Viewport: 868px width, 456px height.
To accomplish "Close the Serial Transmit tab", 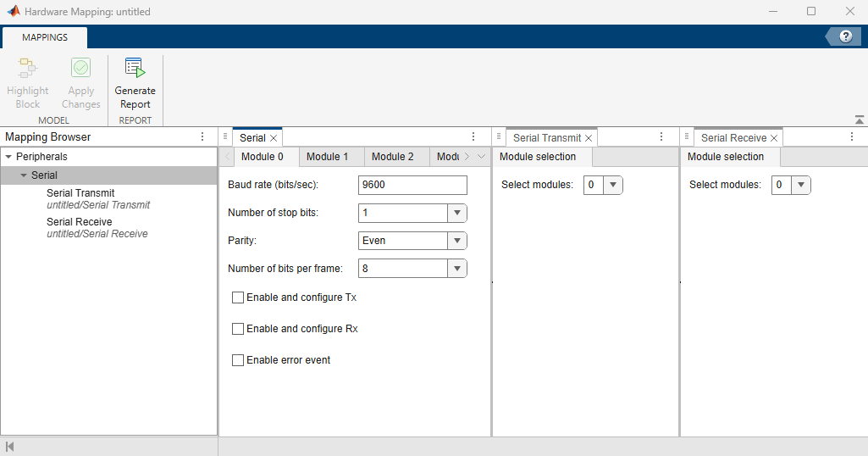I will 589,138.
